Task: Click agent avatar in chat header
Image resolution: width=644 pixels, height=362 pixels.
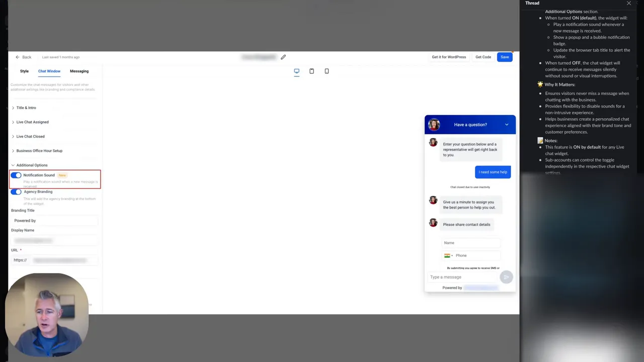Action: (x=434, y=125)
